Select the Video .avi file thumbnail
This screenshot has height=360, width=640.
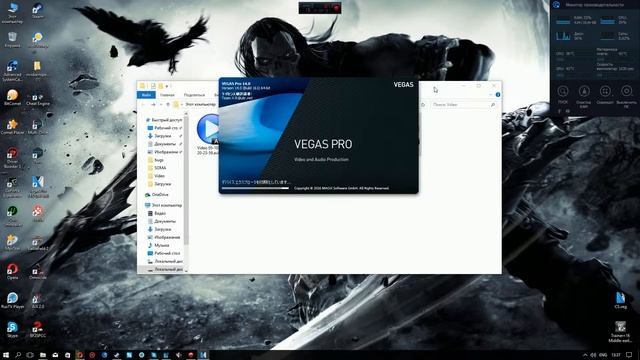208,135
